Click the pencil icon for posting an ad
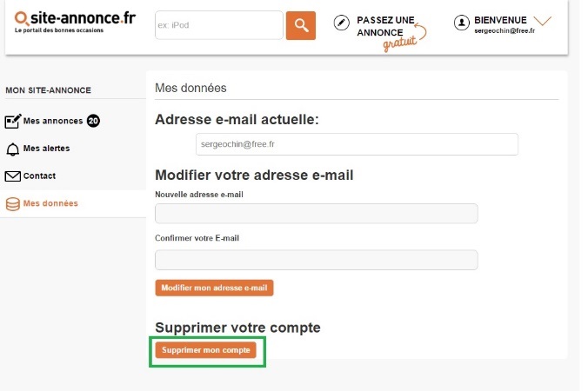Viewport: 588px width, 391px height. (x=341, y=23)
